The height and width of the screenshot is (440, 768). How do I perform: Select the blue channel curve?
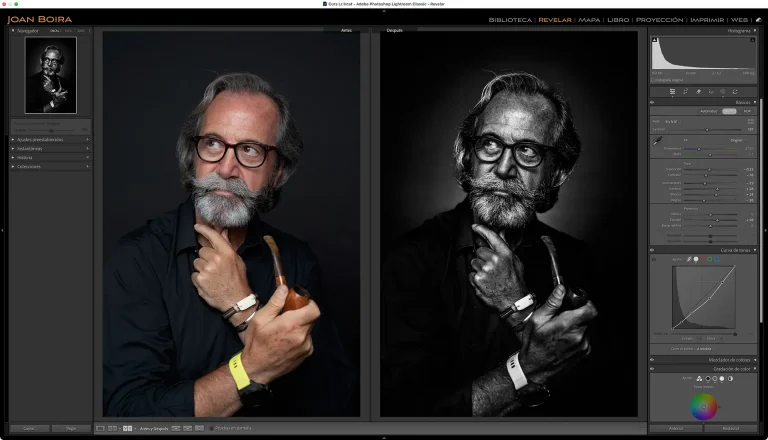tap(717, 259)
